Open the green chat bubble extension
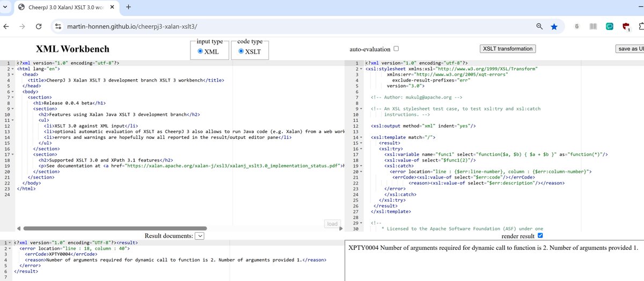Viewport: 644px width, 281px height. pos(609,26)
